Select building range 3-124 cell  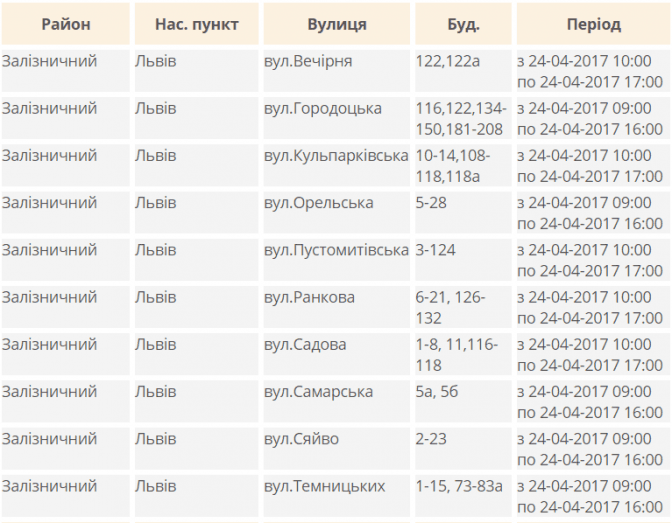click(436, 250)
